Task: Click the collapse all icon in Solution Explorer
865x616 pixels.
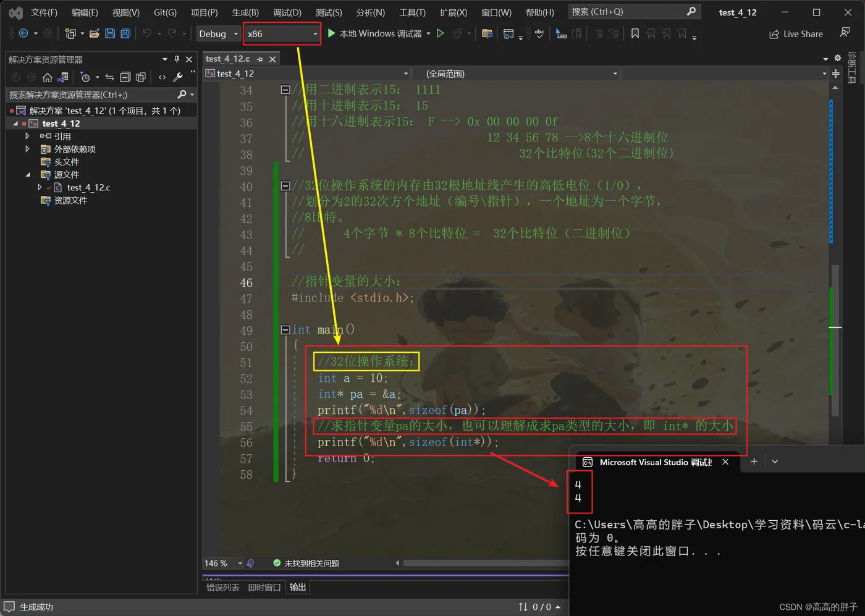Action: pyautogui.click(x=125, y=77)
